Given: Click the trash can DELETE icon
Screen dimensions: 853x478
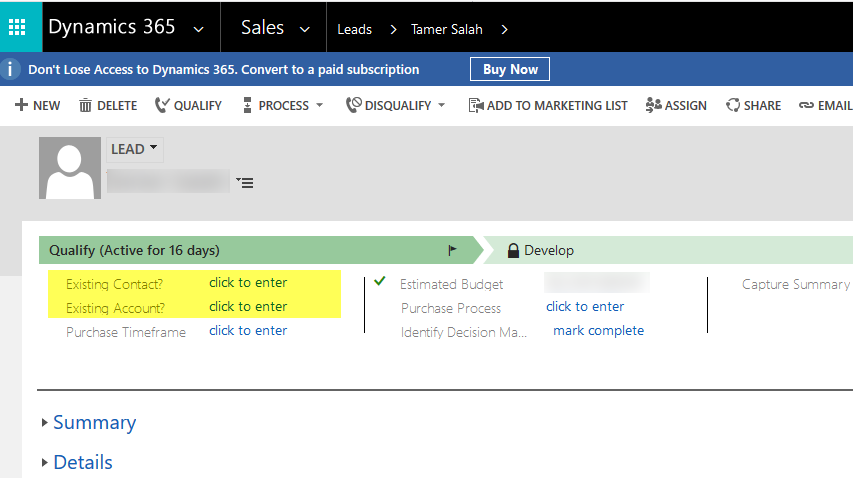Looking at the screenshot, I should [85, 105].
